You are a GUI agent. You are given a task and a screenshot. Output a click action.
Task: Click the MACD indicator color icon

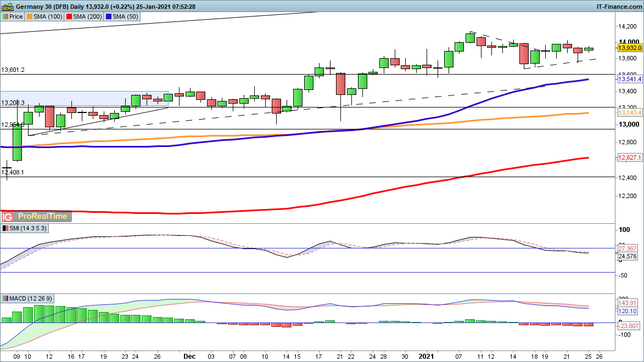[x=5, y=298]
